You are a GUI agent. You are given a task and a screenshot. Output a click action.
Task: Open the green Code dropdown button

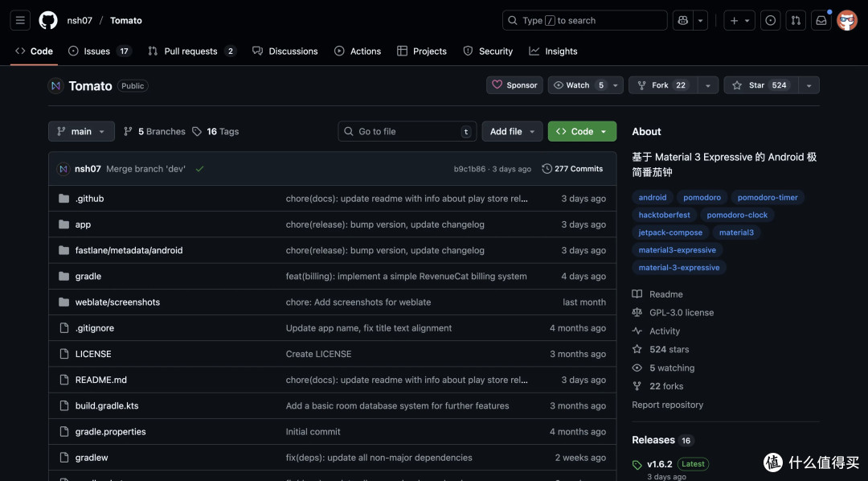point(582,131)
